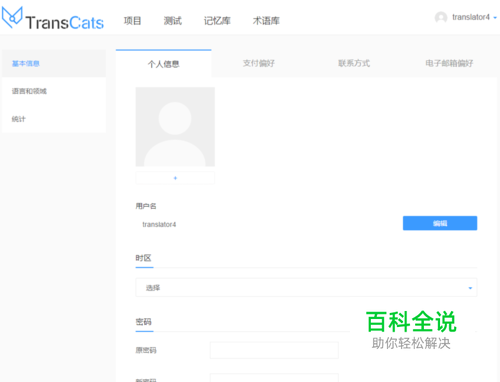Click the time zone dropdown arrow
The width and height of the screenshot is (500, 382).
pos(470,288)
